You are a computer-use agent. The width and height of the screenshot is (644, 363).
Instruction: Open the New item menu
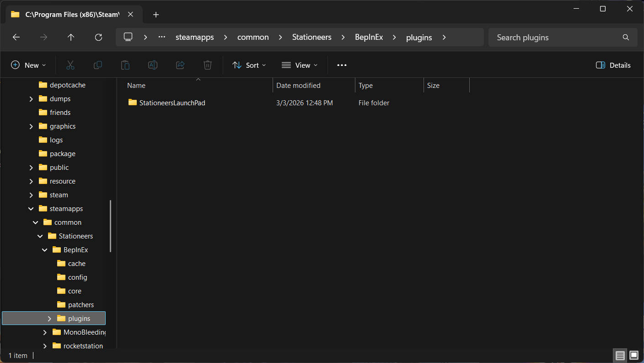point(28,65)
